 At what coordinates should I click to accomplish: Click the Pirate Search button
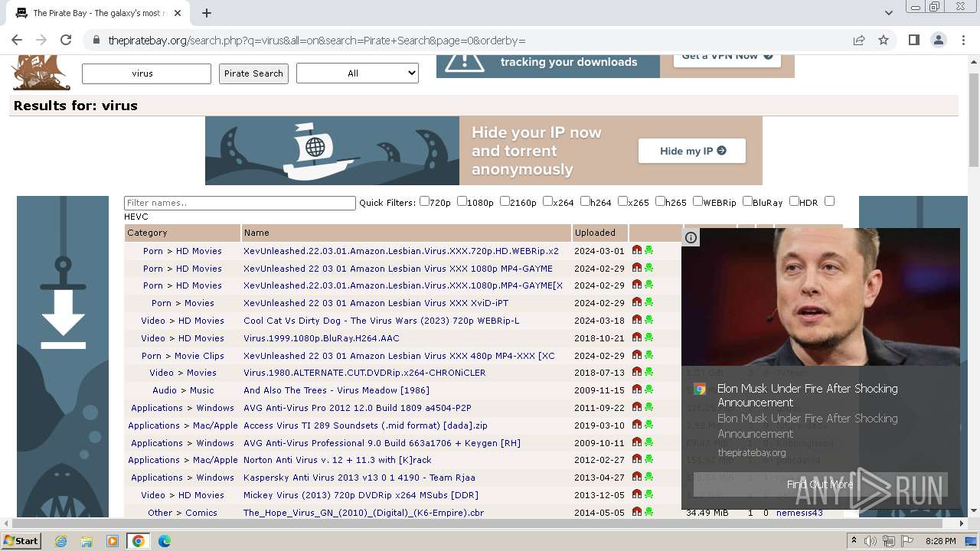click(253, 73)
